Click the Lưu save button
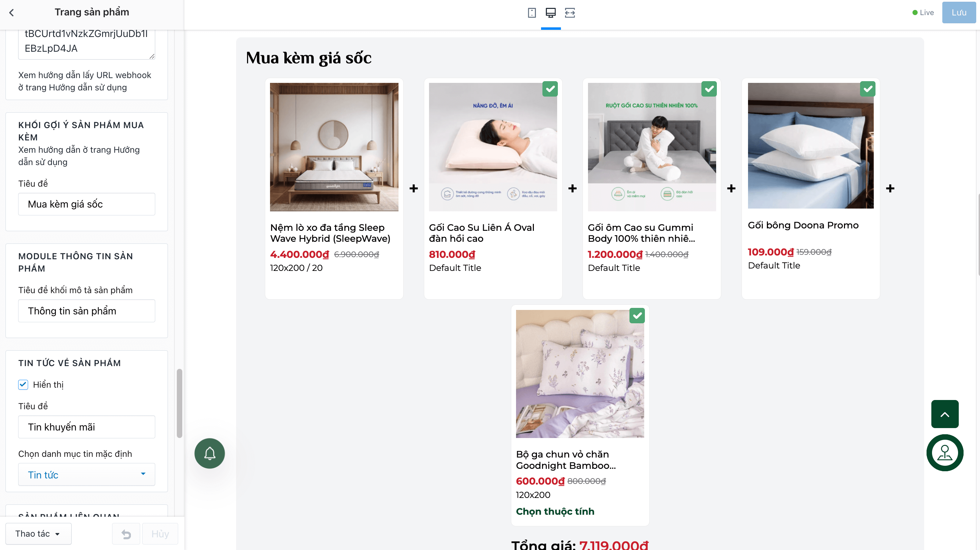Viewport: 980px width, 550px height. (958, 13)
